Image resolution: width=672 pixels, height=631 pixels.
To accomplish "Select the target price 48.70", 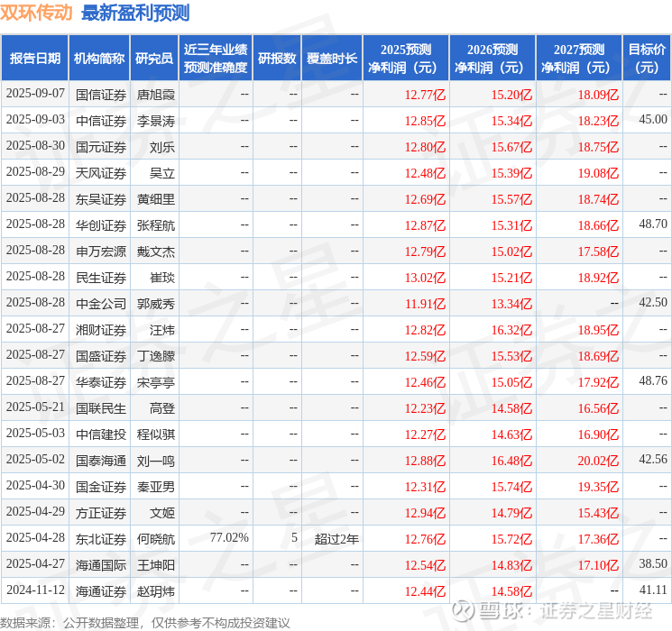I will 653,224.
